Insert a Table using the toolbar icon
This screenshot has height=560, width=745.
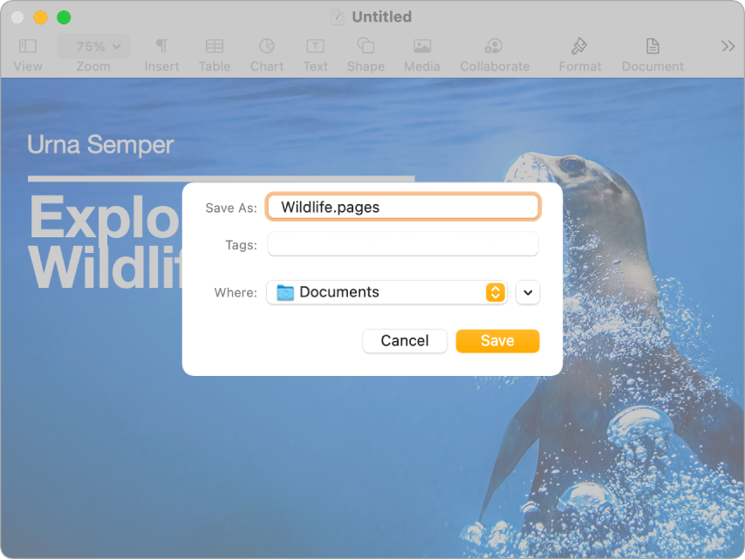point(214,46)
